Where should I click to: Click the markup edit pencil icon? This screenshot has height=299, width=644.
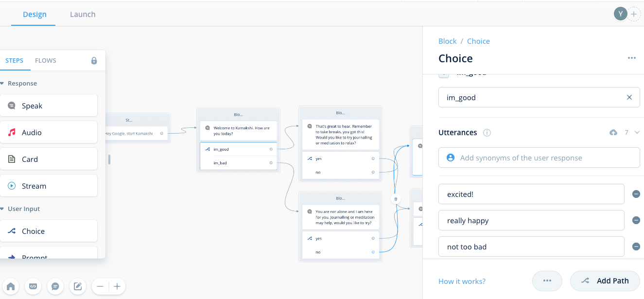coord(78,286)
